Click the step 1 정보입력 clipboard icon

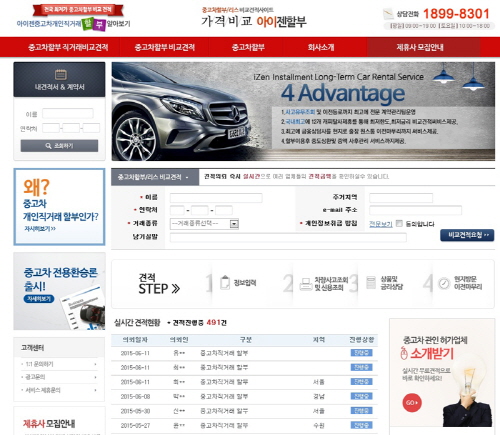click(225, 283)
